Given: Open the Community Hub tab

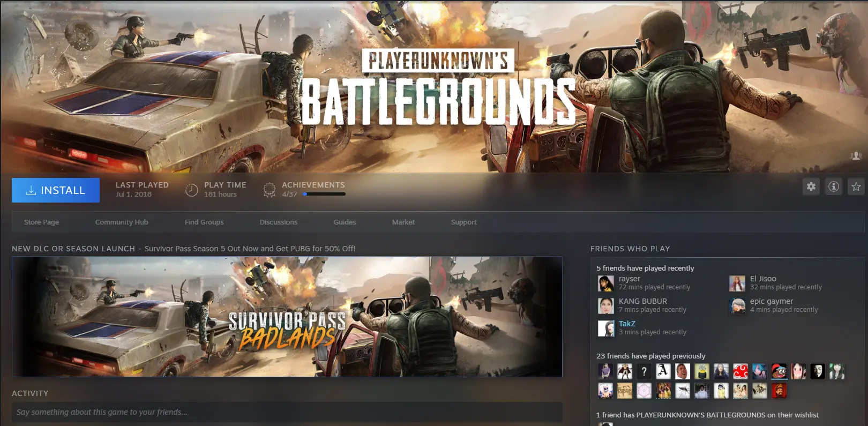Looking at the screenshot, I should tap(122, 222).
